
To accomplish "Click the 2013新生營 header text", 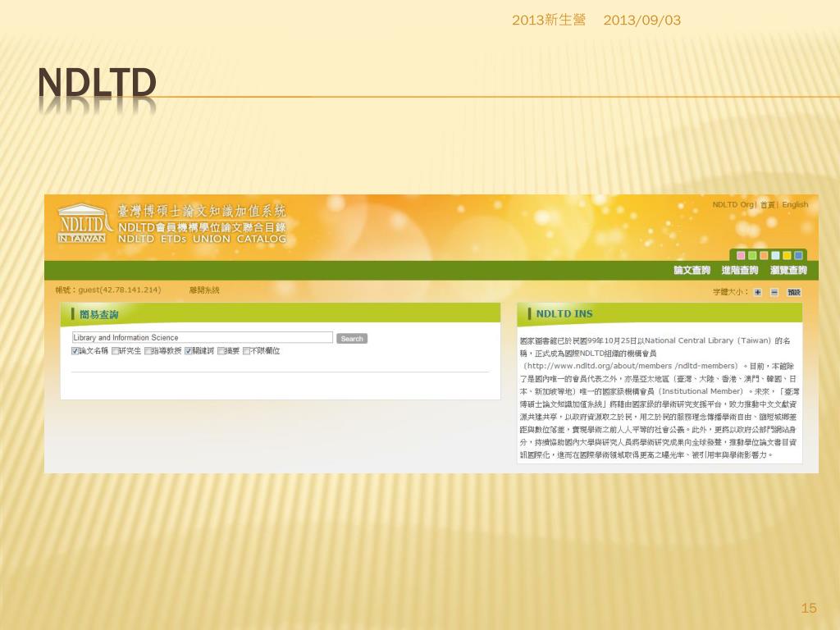I will pos(549,21).
